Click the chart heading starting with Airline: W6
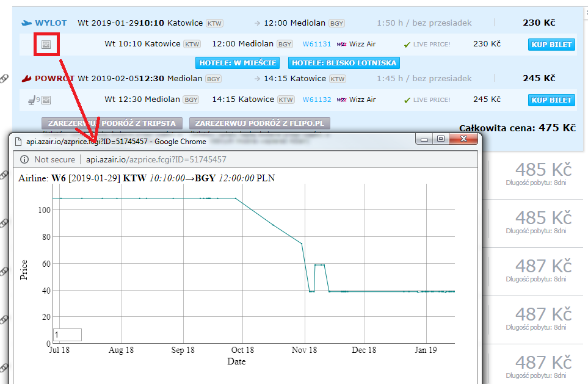This screenshot has height=384, width=588. 147,178
